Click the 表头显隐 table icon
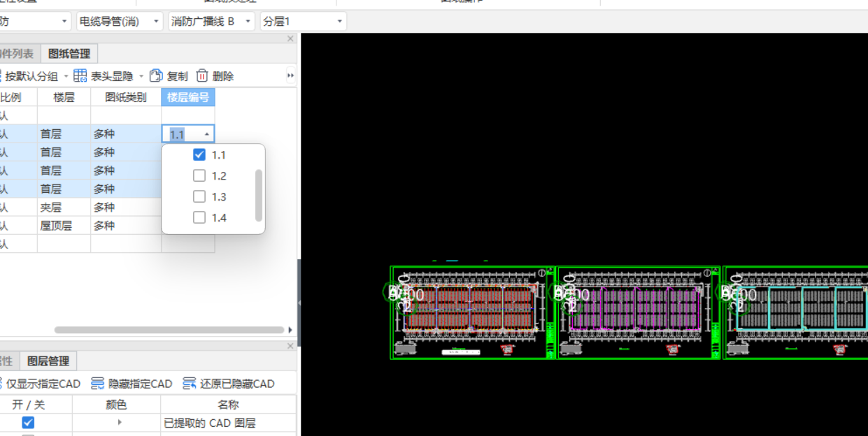The width and height of the screenshot is (868, 436). click(x=80, y=75)
